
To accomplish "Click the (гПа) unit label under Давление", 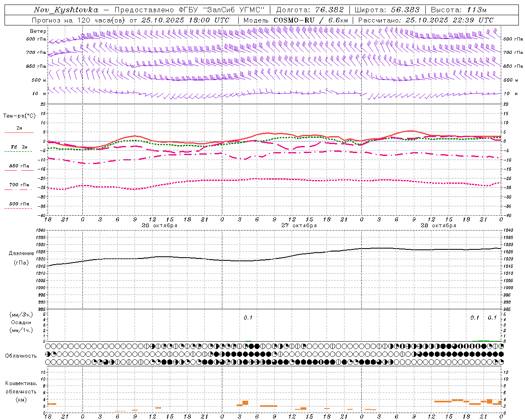I will coord(21,263).
